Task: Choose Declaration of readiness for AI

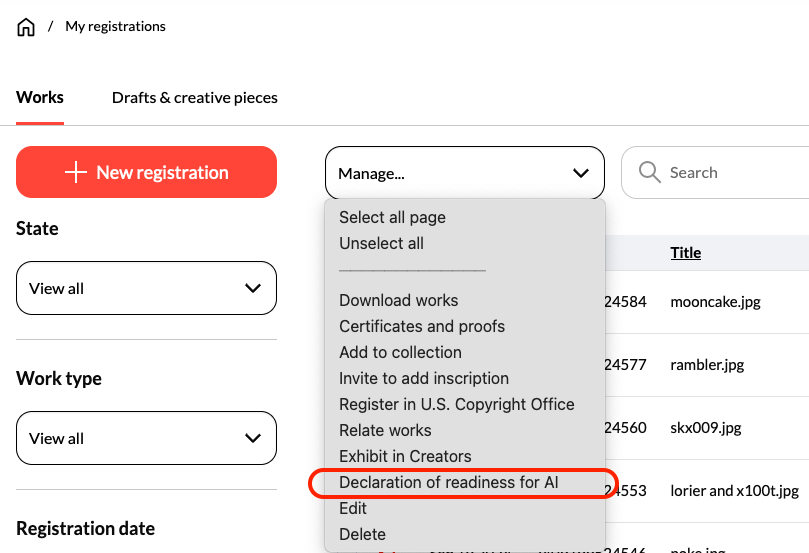Action: click(448, 482)
